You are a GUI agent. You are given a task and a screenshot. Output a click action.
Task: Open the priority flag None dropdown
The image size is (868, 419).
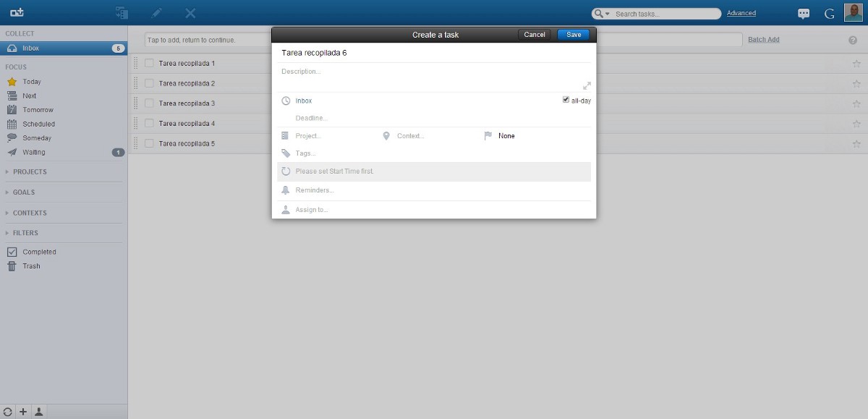click(x=506, y=136)
